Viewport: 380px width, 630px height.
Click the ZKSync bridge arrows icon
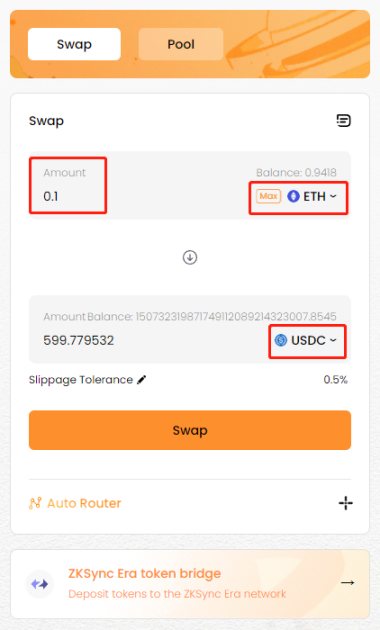click(x=40, y=584)
